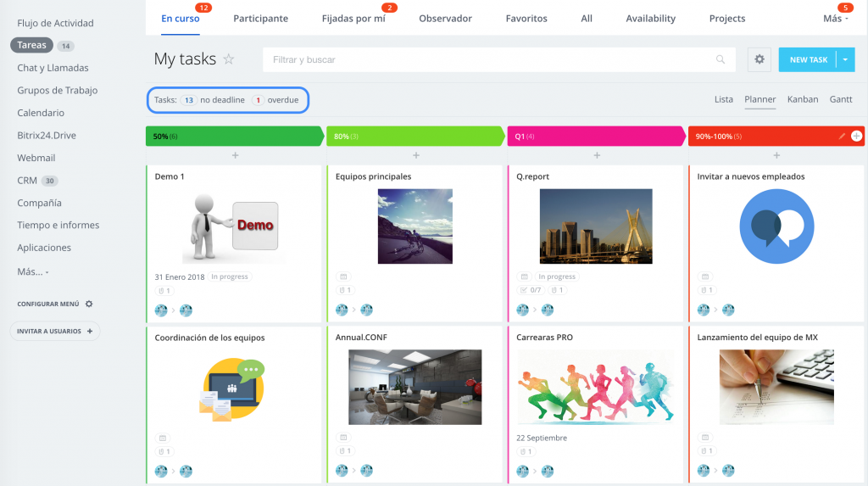Filter by 1 overdue task

pyautogui.click(x=275, y=100)
